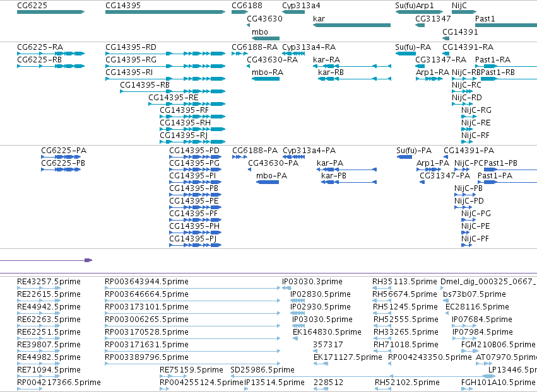Viewport: 537px width, 392px height.
Task: Click the Past1-PA protein
Action: point(507,182)
